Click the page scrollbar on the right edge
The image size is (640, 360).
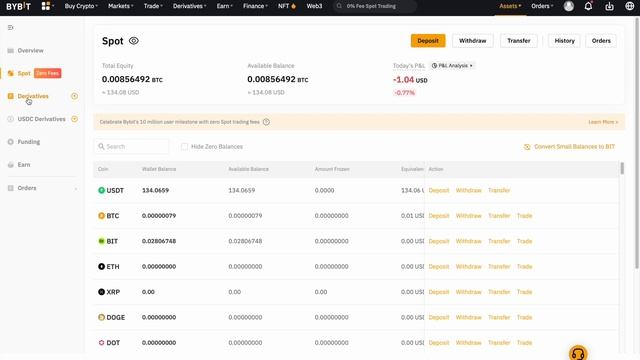[636, 143]
